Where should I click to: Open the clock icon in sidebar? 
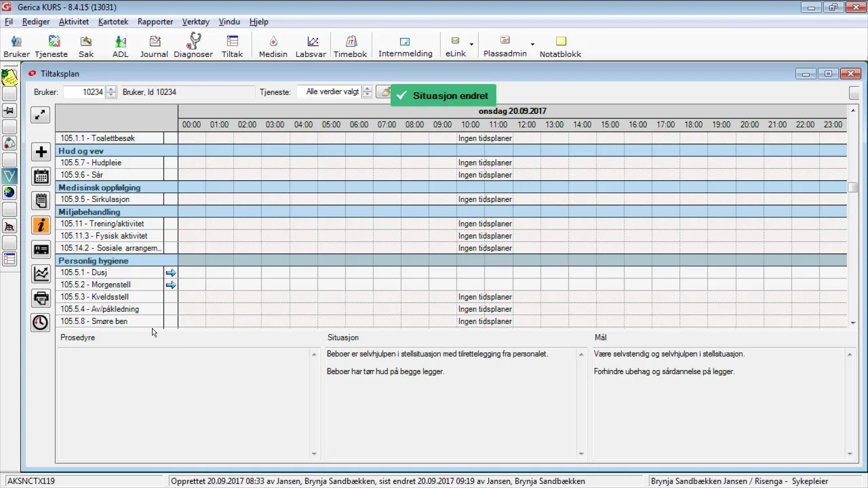(x=41, y=323)
